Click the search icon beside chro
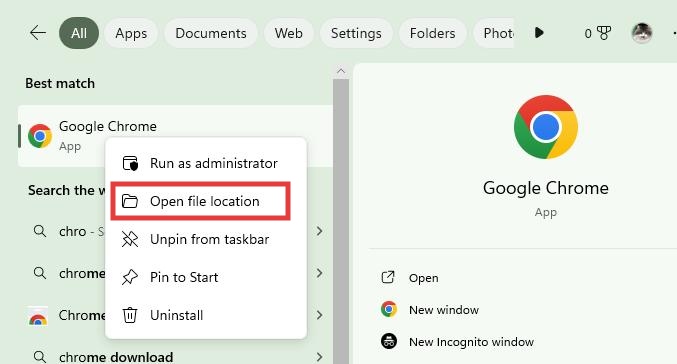This screenshot has height=364, width=677. tap(40, 231)
